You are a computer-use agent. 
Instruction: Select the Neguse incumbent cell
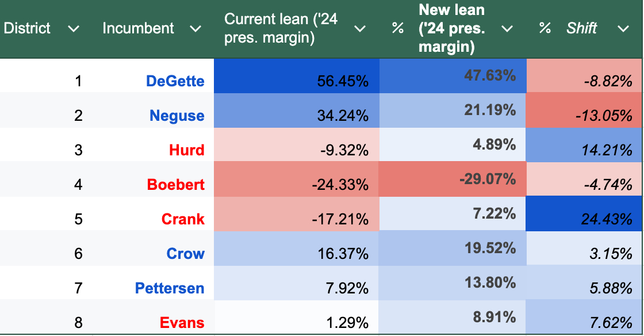coord(177,116)
